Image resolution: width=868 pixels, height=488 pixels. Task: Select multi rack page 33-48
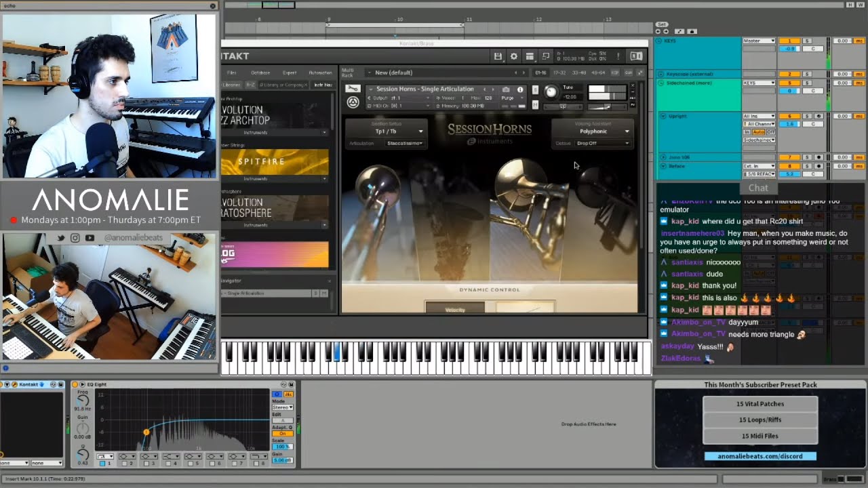click(x=579, y=73)
